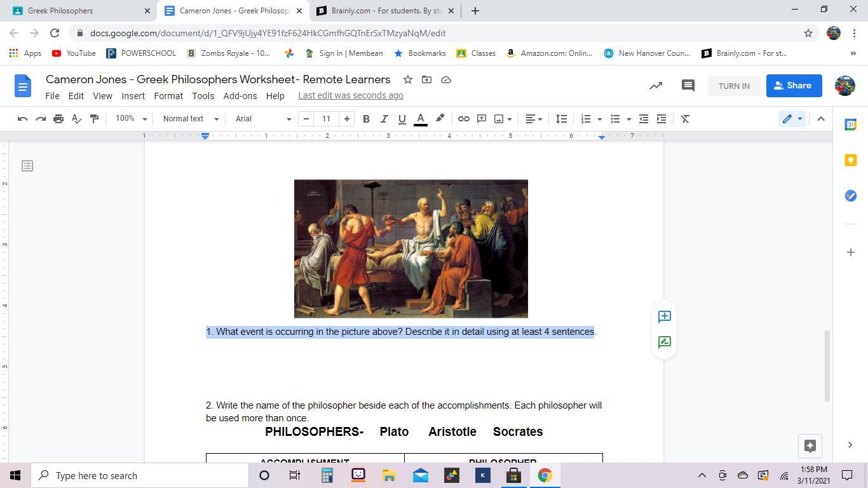Open comment history speech bubble icon

tap(688, 86)
